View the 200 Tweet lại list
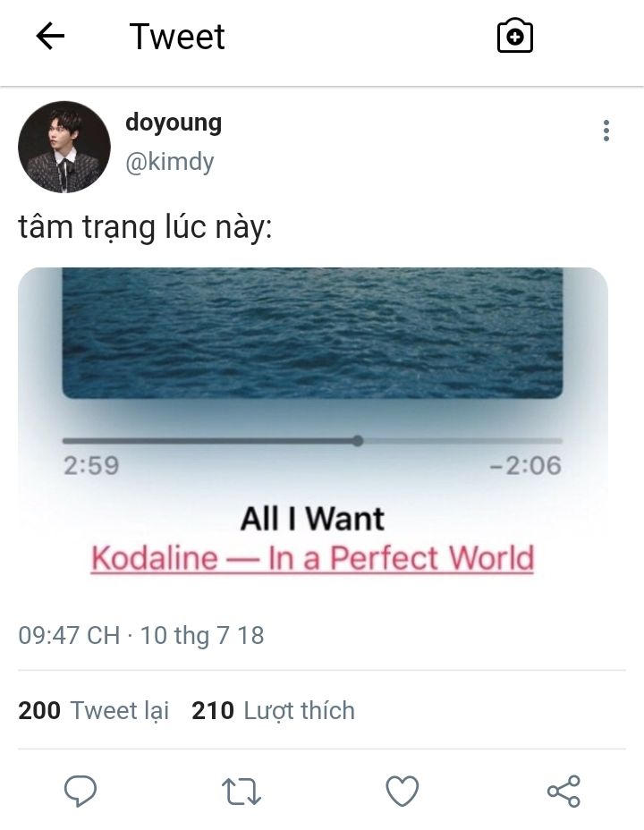The width and height of the screenshot is (644, 830). [94, 710]
